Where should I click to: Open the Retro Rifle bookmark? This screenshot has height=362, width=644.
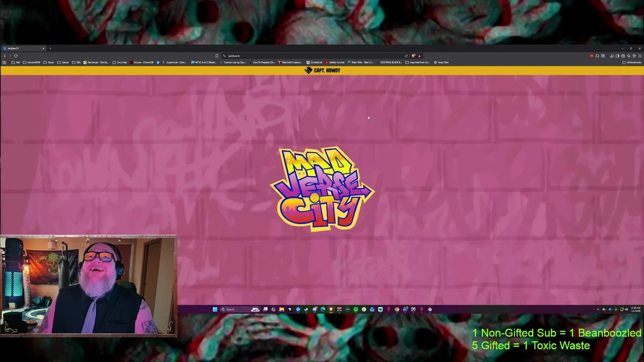pyautogui.click(x=360, y=62)
